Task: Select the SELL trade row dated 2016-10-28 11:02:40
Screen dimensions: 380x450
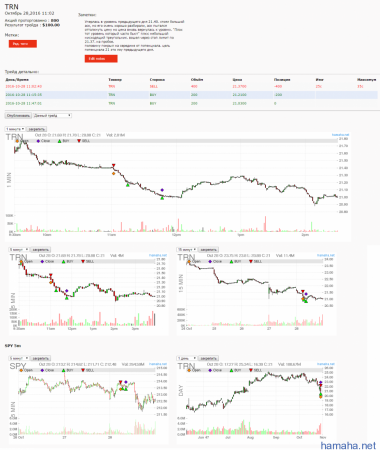Action: pyautogui.click(x=192, y=86)
